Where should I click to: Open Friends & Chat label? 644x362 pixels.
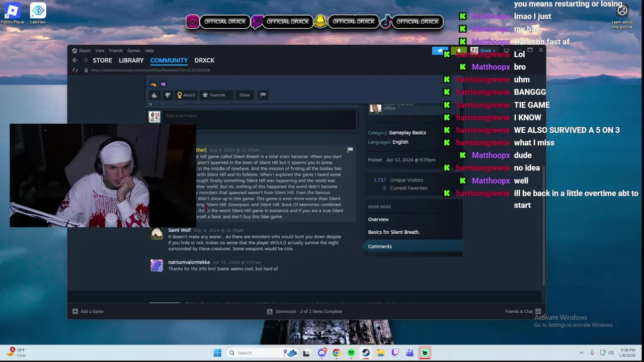point(519,312)
